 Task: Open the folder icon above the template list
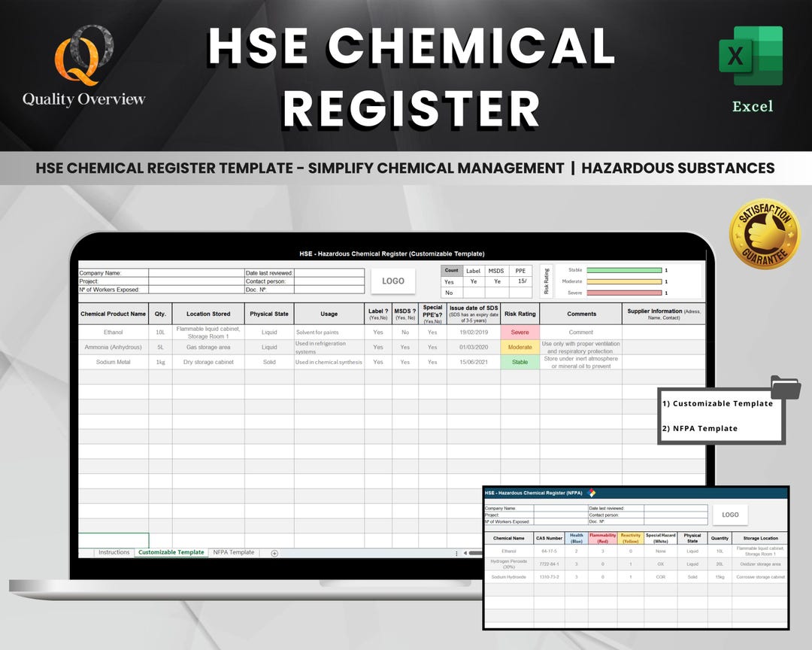point(785,387)
